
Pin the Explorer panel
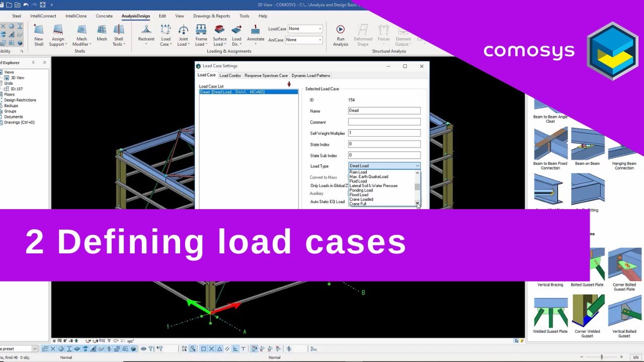click(33, 62)
